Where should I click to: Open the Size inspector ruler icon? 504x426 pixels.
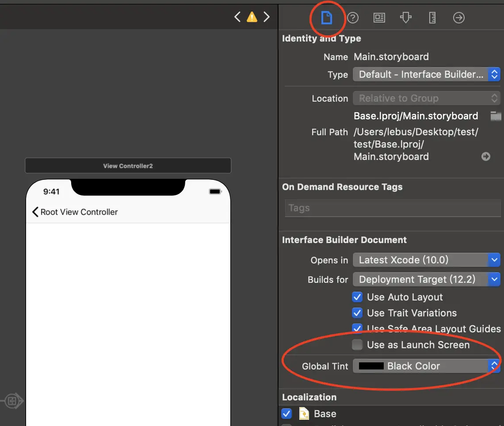click(x=432, y=18)
